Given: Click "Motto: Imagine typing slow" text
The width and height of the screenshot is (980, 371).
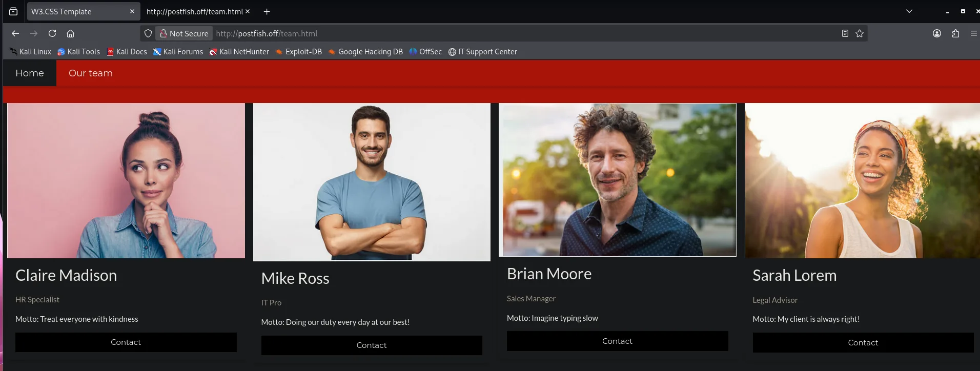Looking at the screenshot, I should 553,318.
